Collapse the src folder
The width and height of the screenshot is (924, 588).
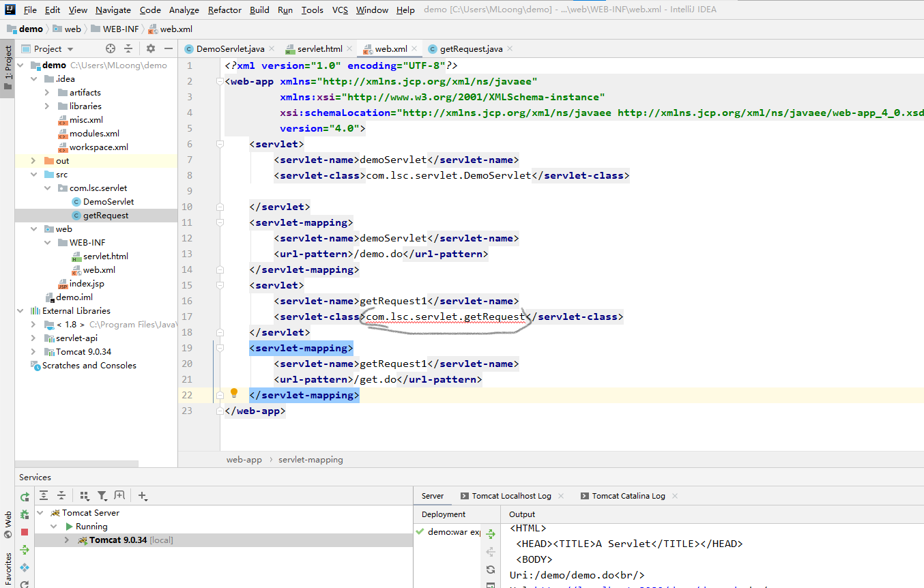[x=33, y=175]
